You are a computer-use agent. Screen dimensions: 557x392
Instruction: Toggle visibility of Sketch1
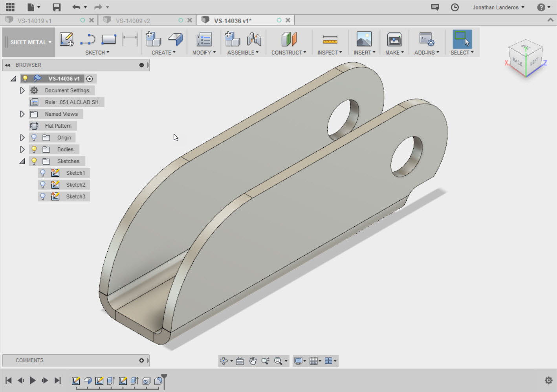pos(42,173)
